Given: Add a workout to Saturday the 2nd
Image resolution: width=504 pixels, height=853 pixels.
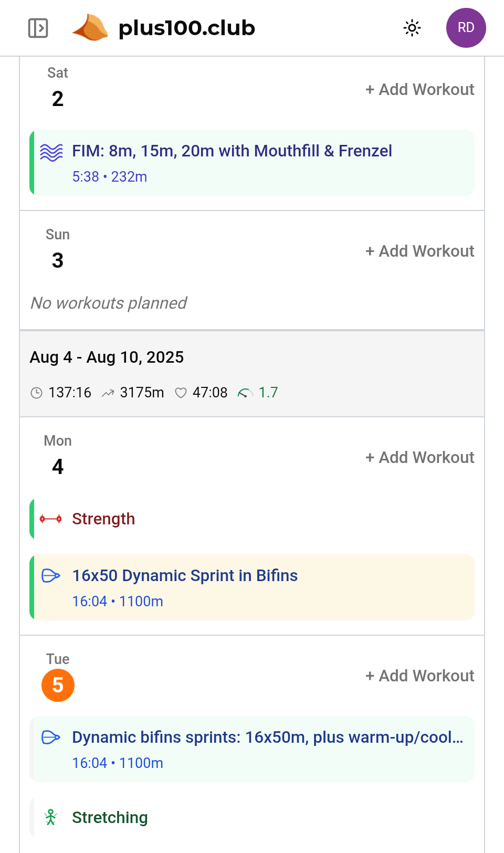Looking at the screenshot, I should pos(419,89).
